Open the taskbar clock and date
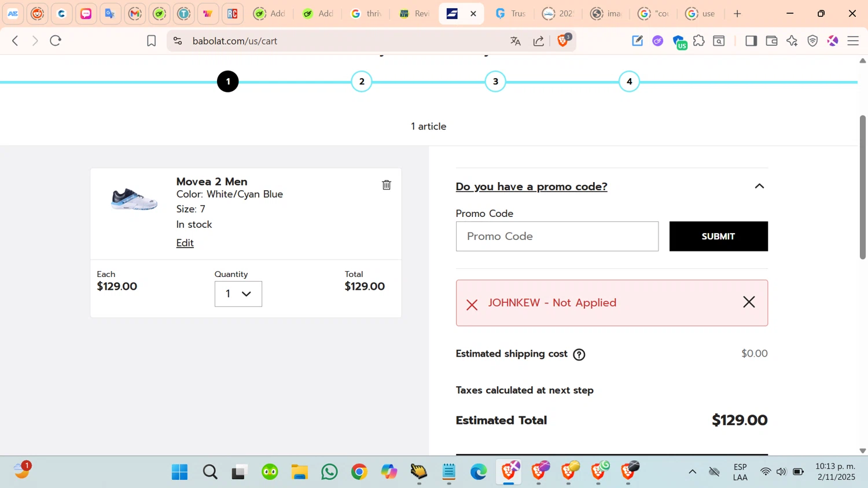Viewport: 868px width, 488px height. click(x=836, y=472)
